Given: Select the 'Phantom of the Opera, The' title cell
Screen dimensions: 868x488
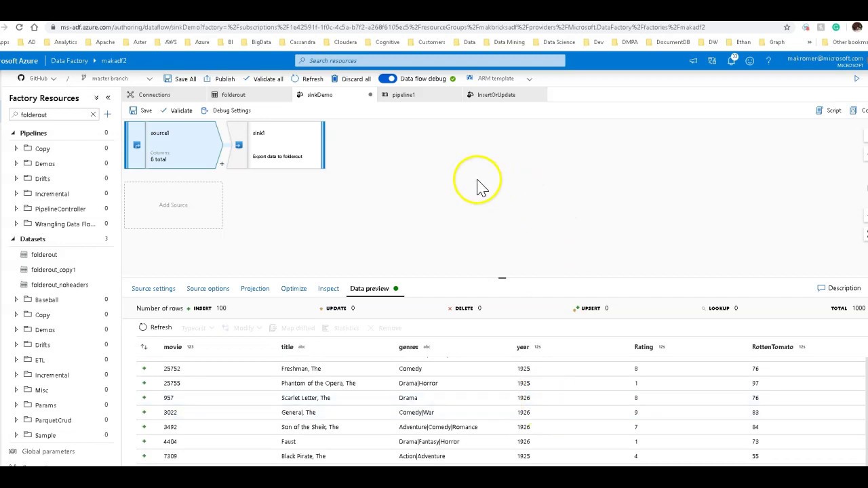Looking at the screenshot, I should click(x=318, y=384).
